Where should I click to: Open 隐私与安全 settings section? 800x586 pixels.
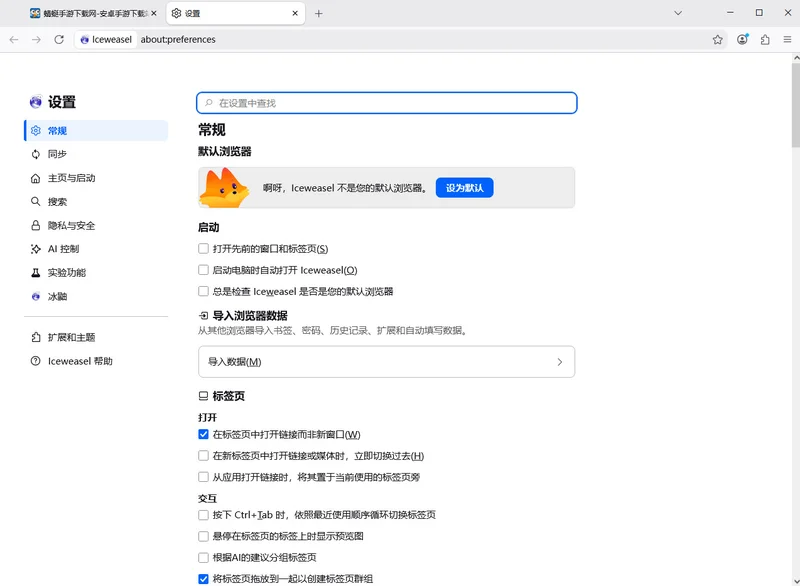96,225
